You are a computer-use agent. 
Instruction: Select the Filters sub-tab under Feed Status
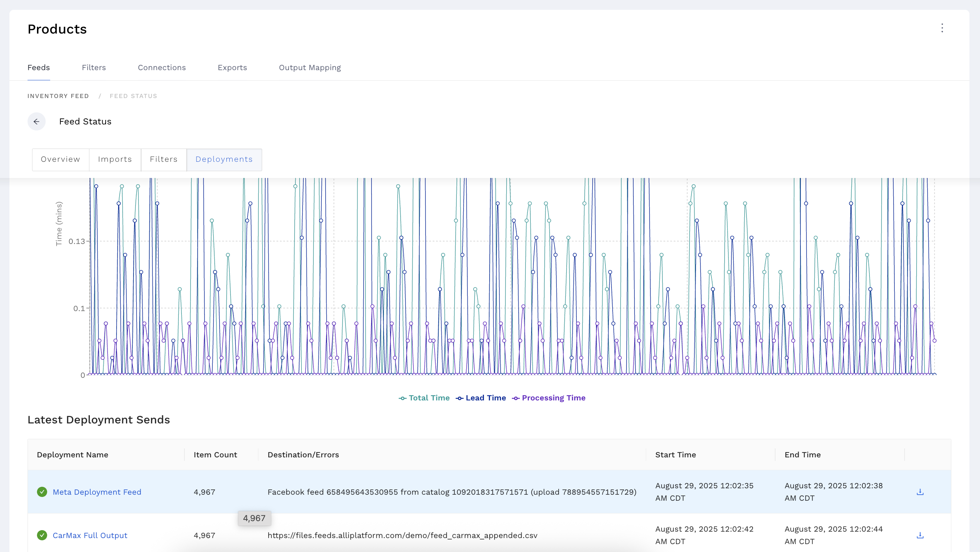coord(164,159)
